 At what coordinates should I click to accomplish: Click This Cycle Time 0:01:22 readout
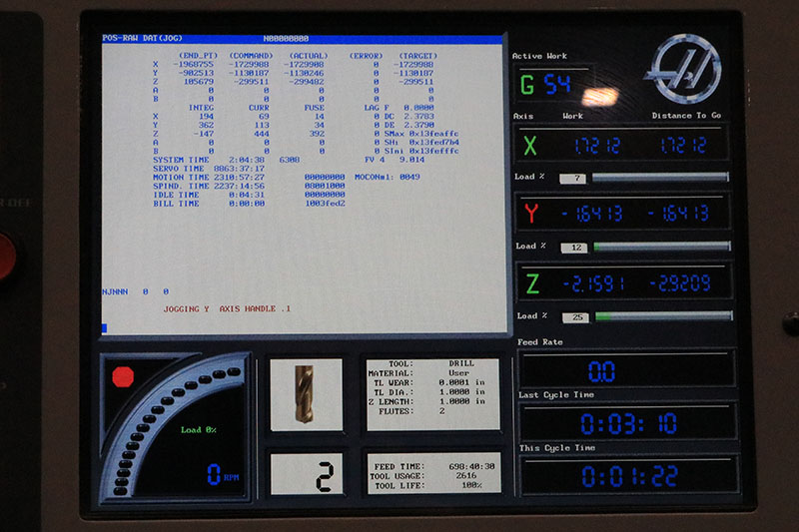pos(630,476)
